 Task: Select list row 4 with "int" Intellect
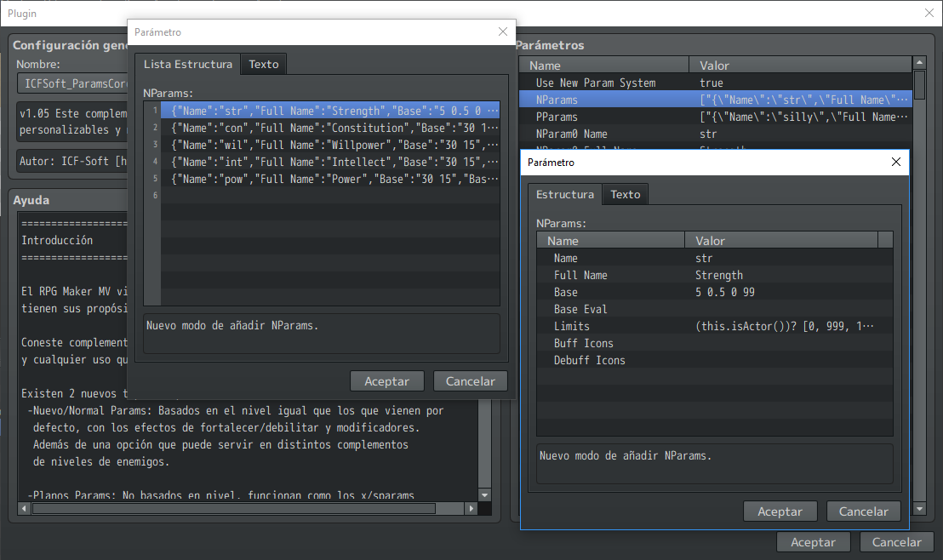[x=329, y=162]
